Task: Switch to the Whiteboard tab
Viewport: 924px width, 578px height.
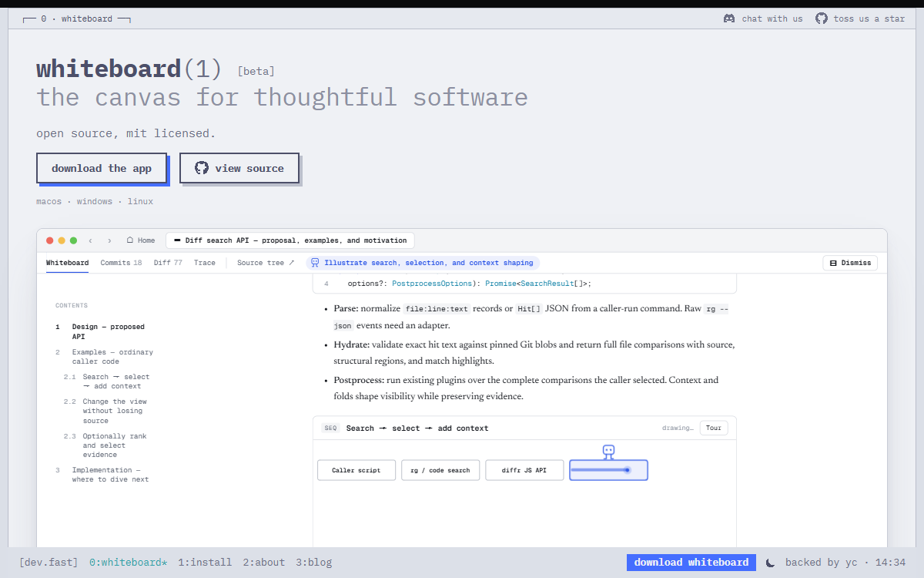Action: pyautogui.click(x=67, y=263)
